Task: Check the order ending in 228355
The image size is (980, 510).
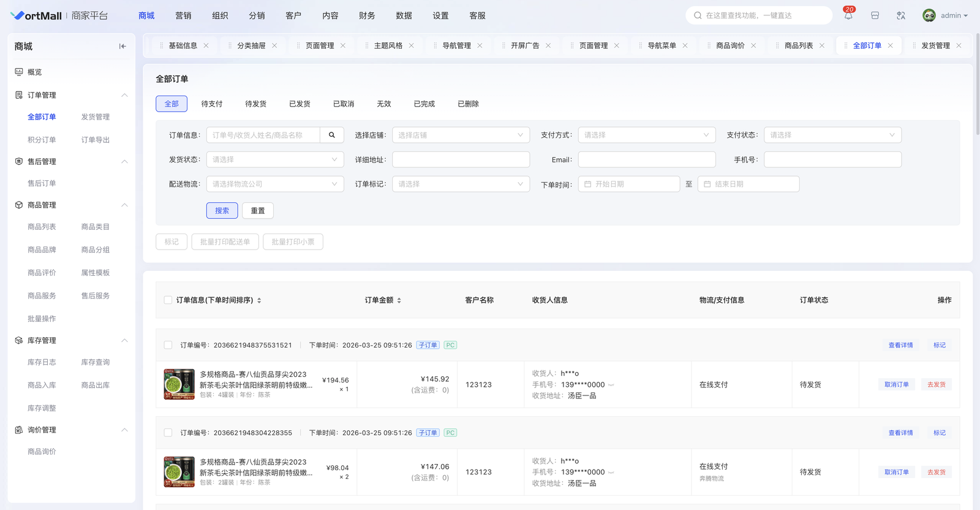Action: (168, 433)
